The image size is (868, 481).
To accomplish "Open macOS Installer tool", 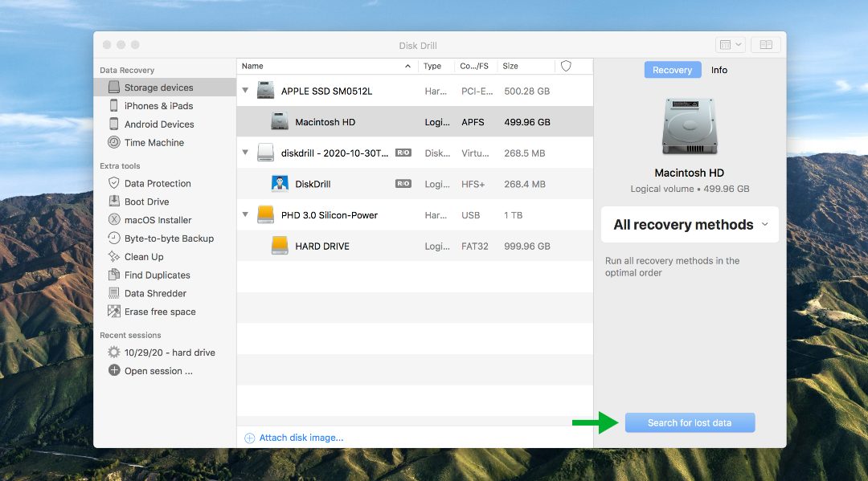I will pyautogui.click(x=158, y=219).
